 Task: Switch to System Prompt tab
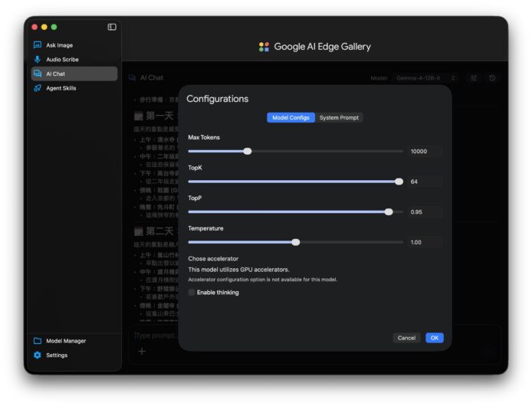coord(339,117)
